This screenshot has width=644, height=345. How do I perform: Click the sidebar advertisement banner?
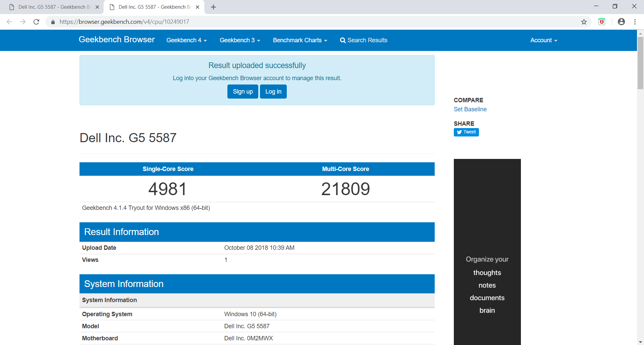[487, 252]
